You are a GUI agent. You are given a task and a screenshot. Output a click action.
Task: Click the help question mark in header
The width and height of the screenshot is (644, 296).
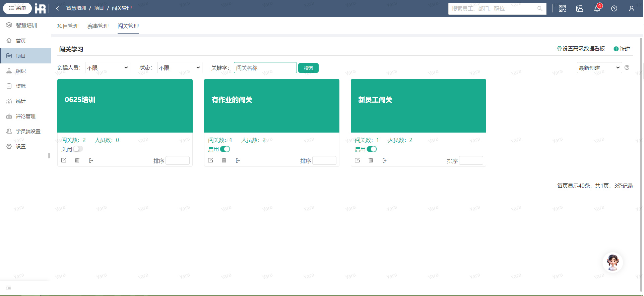pyautogui.click(x=614, y=8)
